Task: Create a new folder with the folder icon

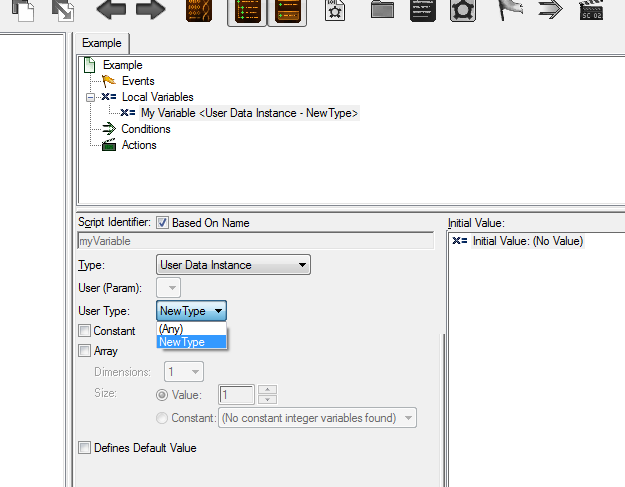Action: pos(382,10)
